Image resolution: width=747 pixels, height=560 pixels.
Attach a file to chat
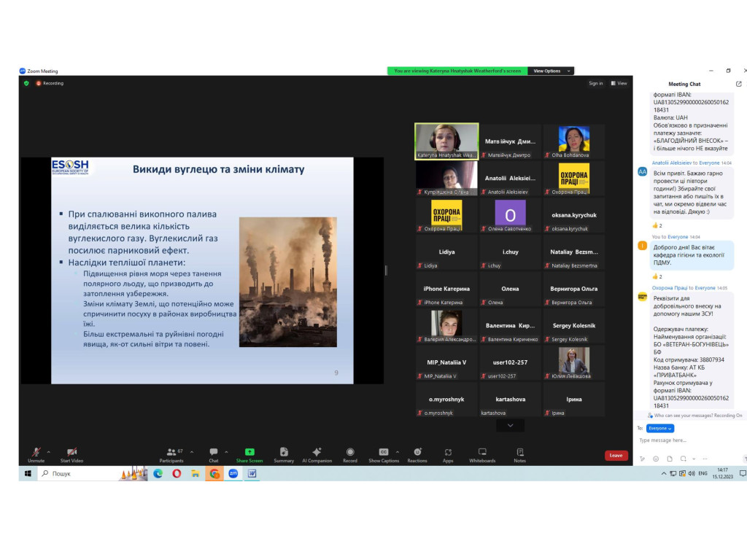(x=670, y=459)
